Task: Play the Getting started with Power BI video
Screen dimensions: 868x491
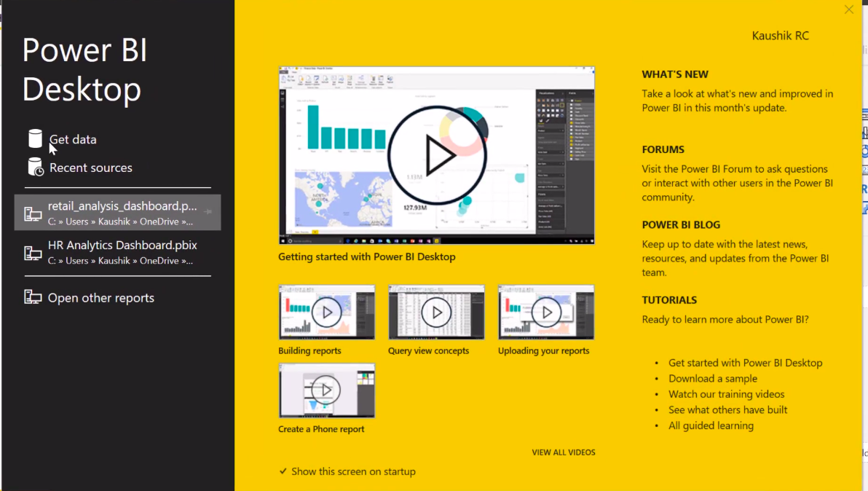Action: tap(437, 156)
